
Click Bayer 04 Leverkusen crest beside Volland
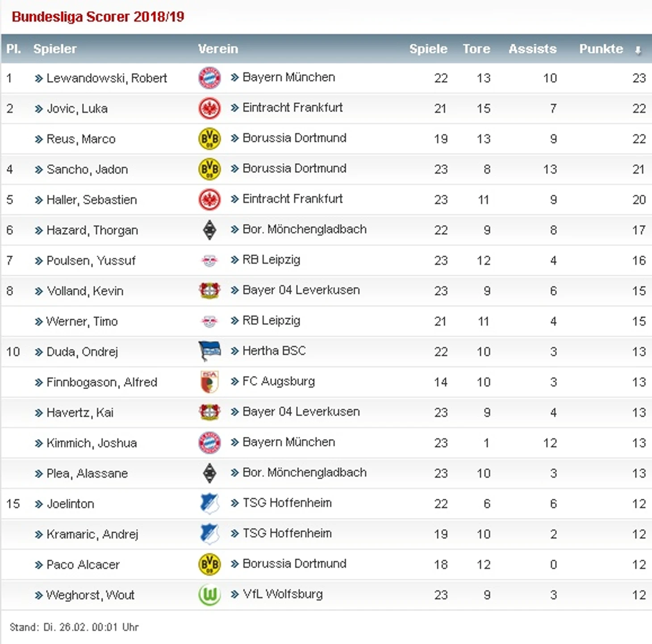coord(209,291)
